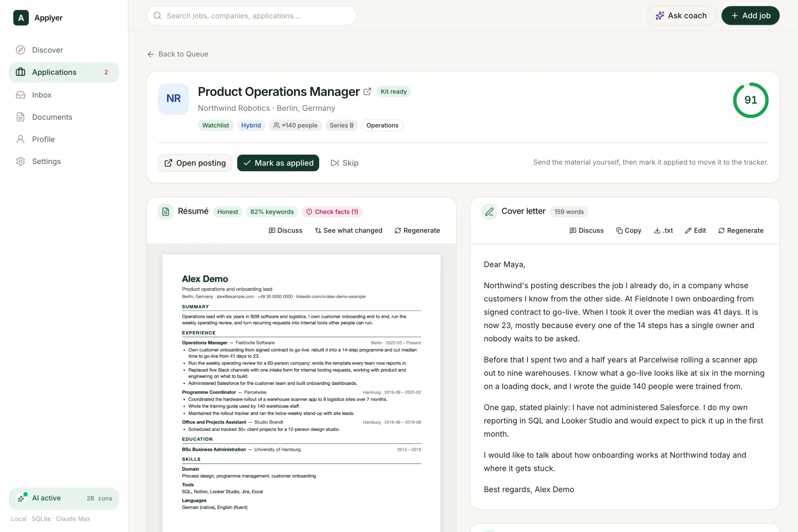Image resolution: width=798 pixels, height=532 pixels.
Task: Click the Cover letter pen icon
Action: pos(489,212)
